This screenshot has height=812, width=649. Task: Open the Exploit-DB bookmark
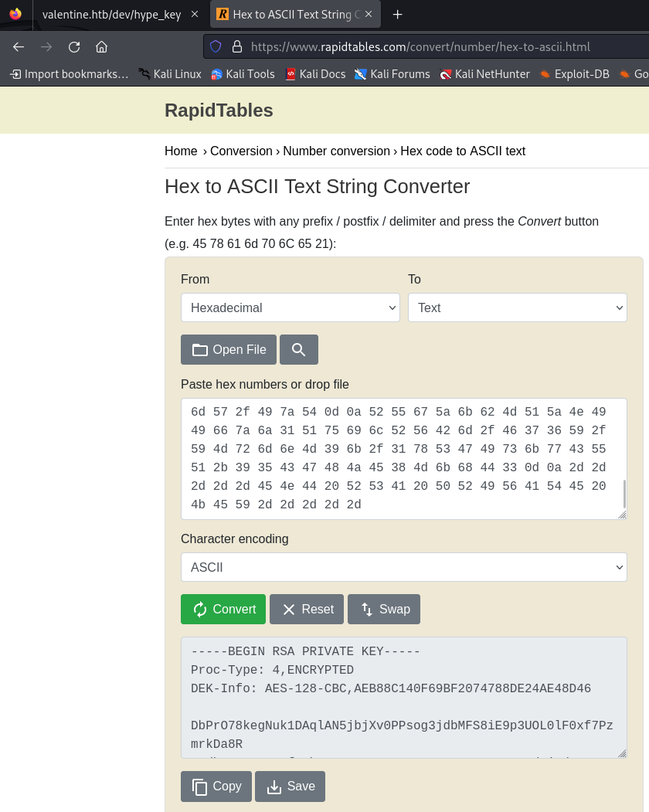coord(574,74)
